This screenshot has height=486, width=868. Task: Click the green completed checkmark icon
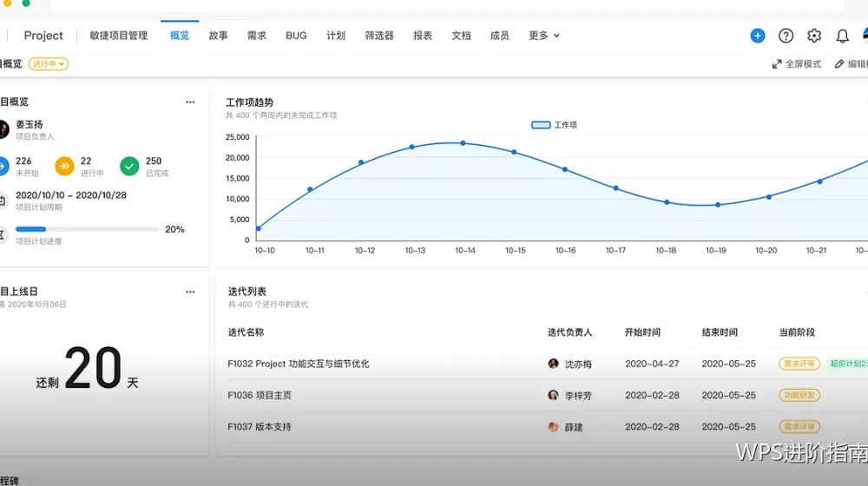coord(129,166)
